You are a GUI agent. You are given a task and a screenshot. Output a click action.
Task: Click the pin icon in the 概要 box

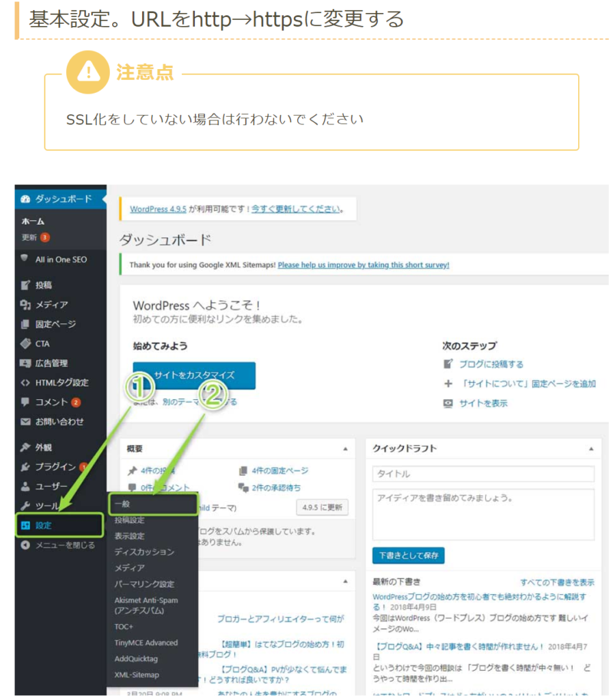[x=132, y=470]
